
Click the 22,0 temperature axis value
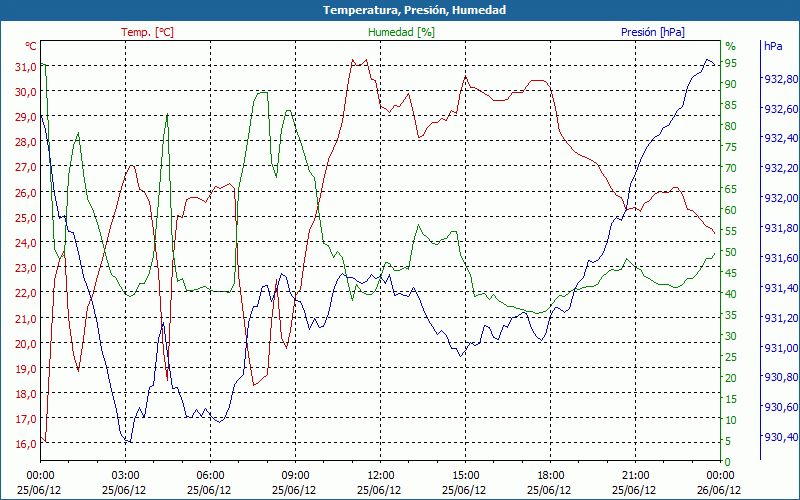[26, 293]
